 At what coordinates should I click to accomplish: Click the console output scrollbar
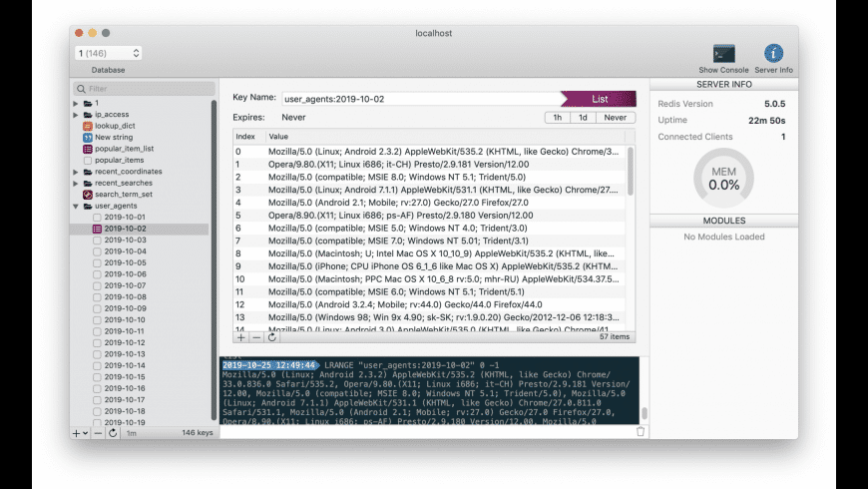point(645,413)
